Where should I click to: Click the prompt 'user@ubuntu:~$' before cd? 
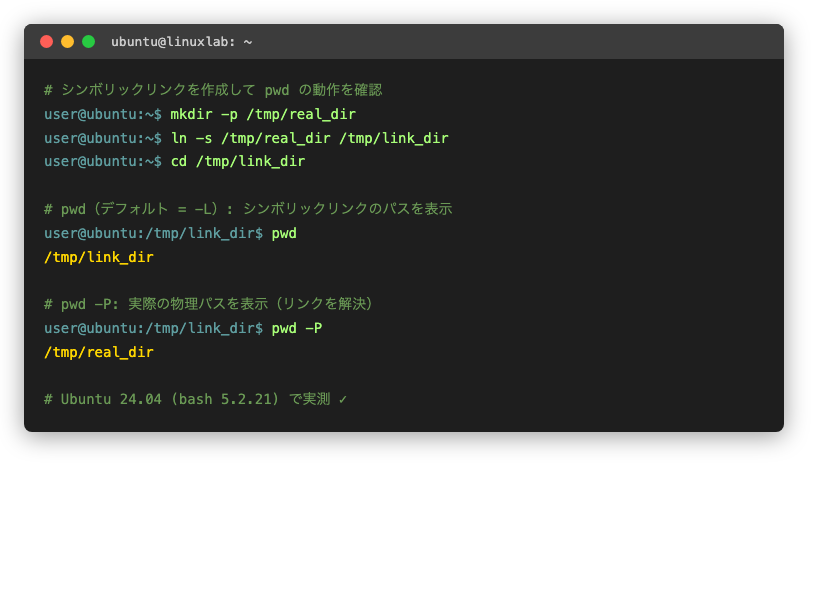coord(103,162)
